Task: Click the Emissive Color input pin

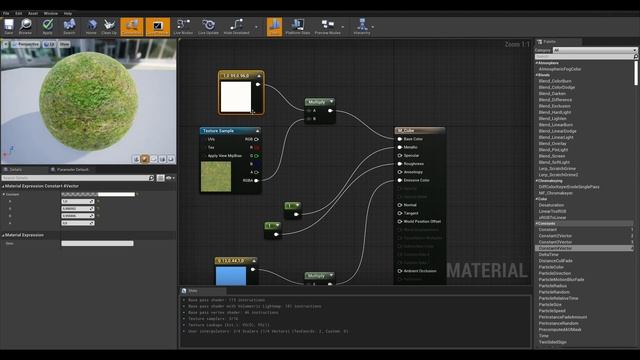Action: tap(400, 180)
